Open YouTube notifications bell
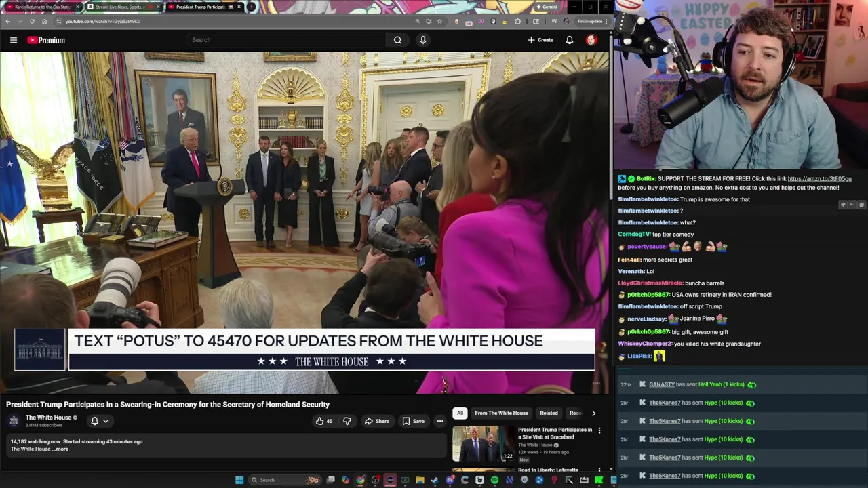The height and width of the screenshot is (488, 868). (x=570, y=40)
